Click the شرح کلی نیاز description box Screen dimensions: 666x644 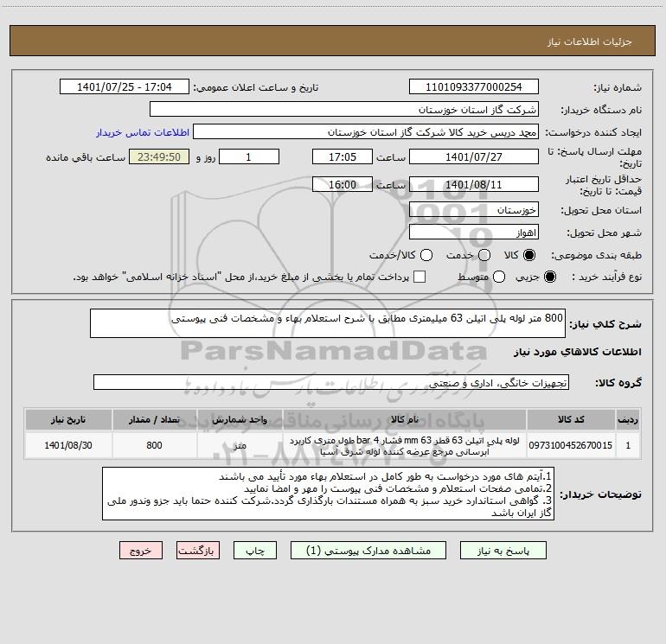[328, 323]
